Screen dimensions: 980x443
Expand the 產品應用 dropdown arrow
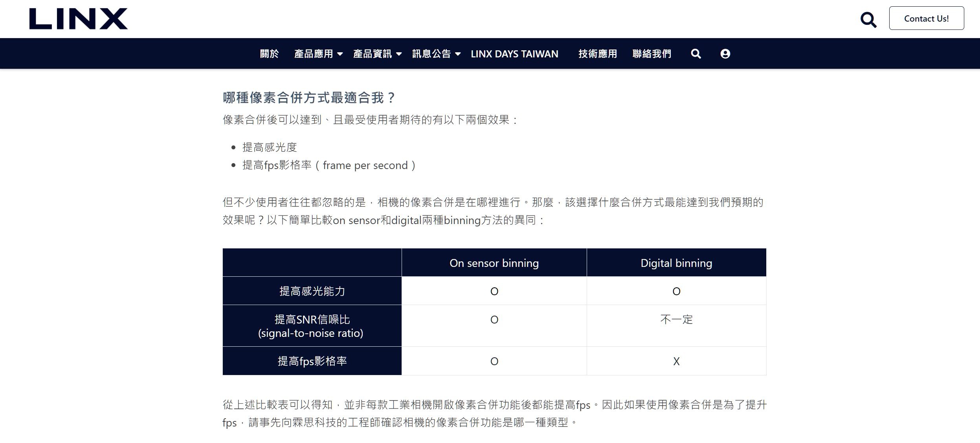(340, 54)
